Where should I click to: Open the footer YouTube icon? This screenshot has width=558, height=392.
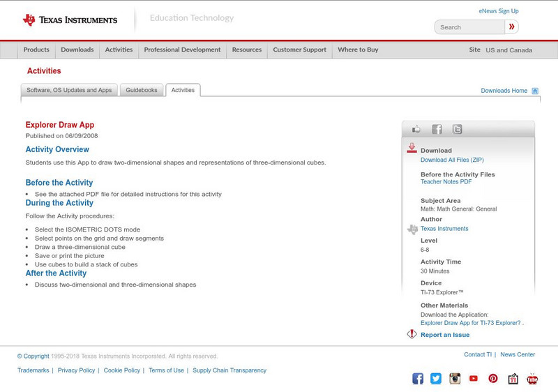tap(474, 379)
